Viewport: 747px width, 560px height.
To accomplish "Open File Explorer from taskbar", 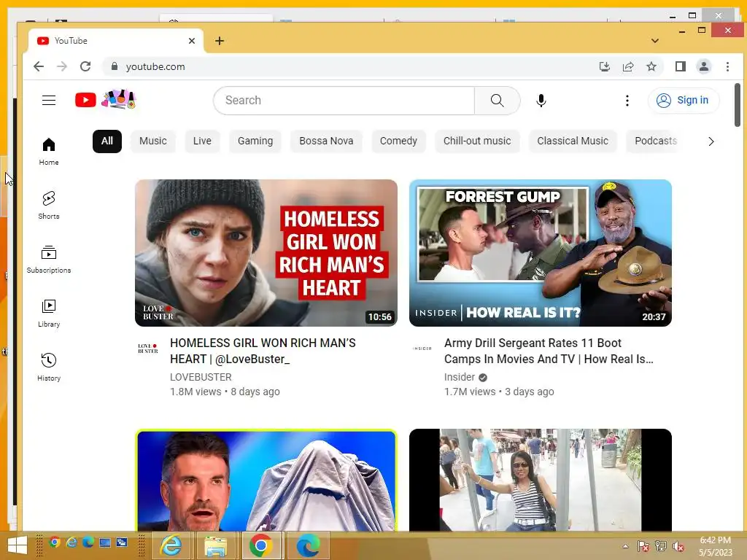I will point(215,545).
